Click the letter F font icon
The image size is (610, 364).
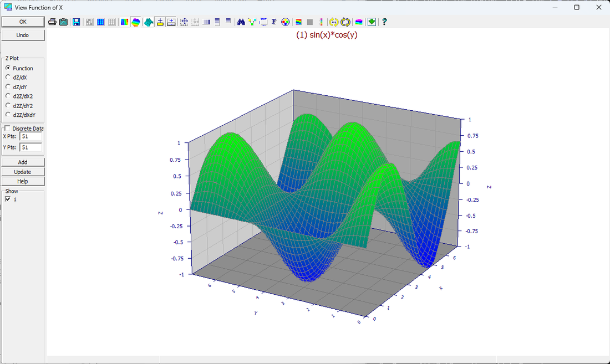(x=274, y=22)
